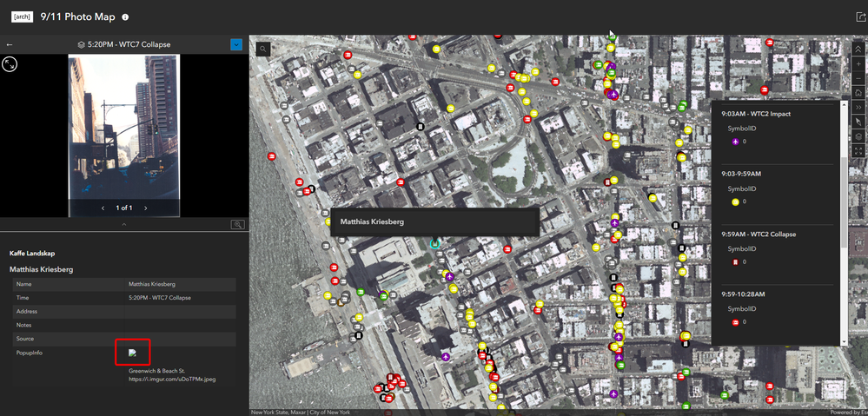Screen dimensions: 868x416
Task: Click the Address field label
Action: tap(27, 312)
